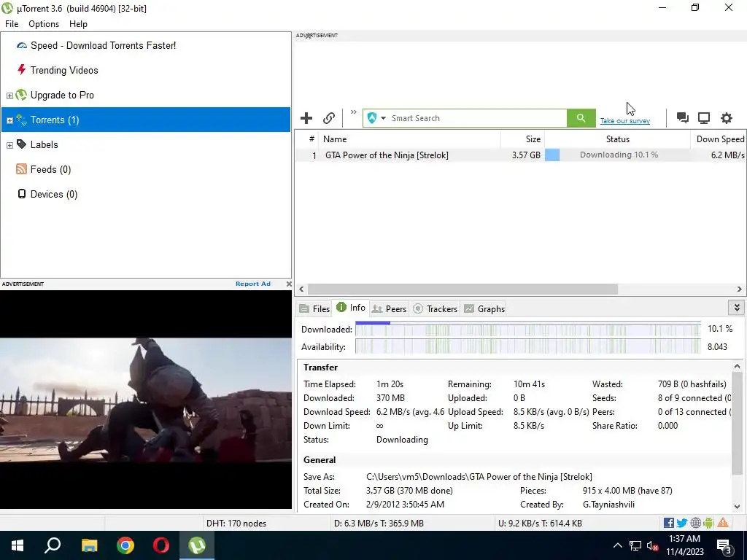Collapse the detail pane with double-chevron button
The height and width of the screenshot is (560, 747).
737,308
